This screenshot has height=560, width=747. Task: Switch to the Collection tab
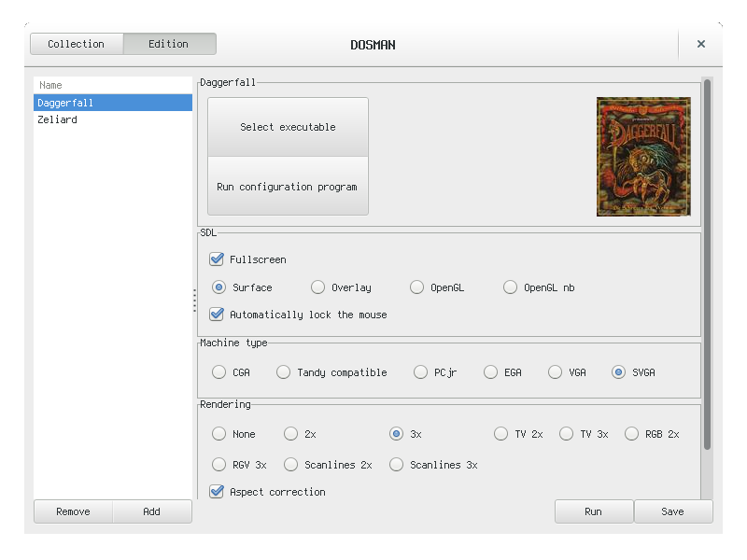(x=77, y=44)
